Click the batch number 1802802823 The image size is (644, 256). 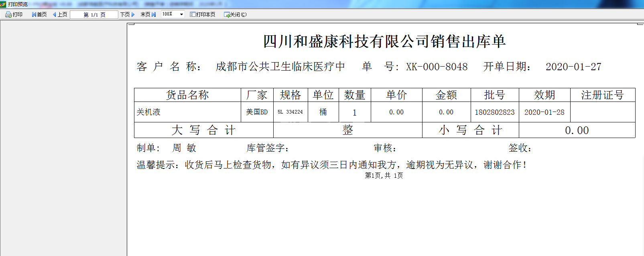494,112
